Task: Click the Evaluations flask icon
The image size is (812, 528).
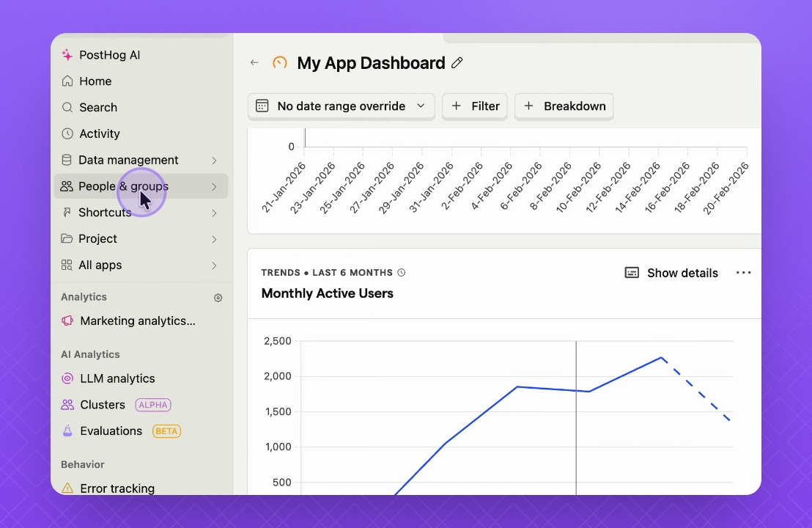Action: (x=67, y=431)
